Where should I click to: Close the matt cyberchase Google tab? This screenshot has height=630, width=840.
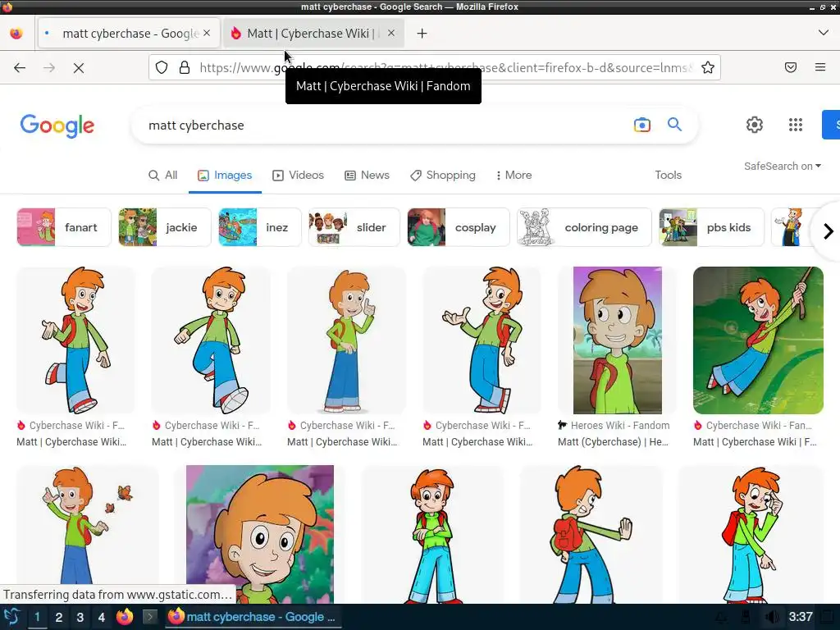point(207,33)
